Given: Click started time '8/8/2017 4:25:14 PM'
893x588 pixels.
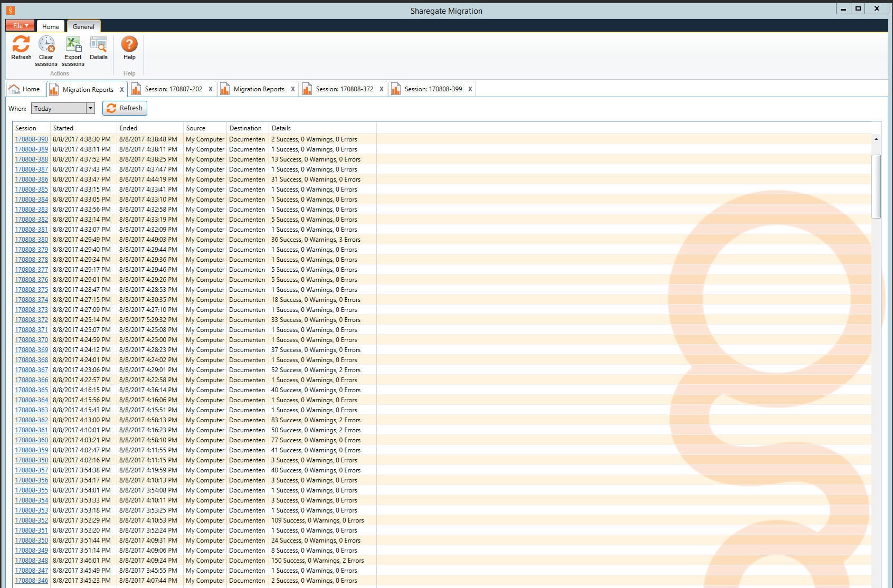Looking at the screenshot, I should click(82, 320).
